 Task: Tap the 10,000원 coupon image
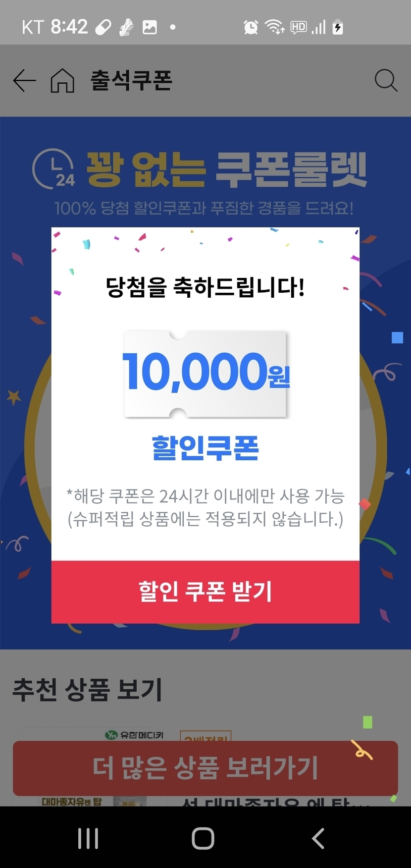(x=205, y=374)
